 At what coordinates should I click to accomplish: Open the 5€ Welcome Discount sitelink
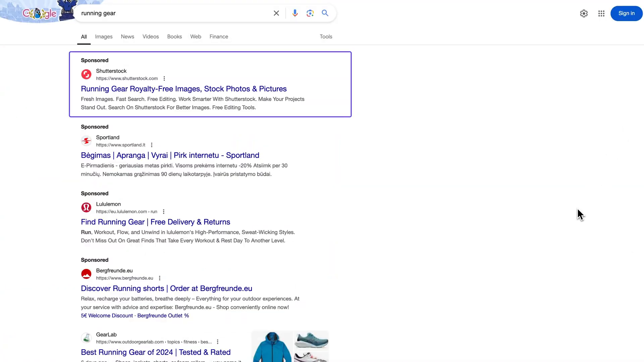coord(107,316)
